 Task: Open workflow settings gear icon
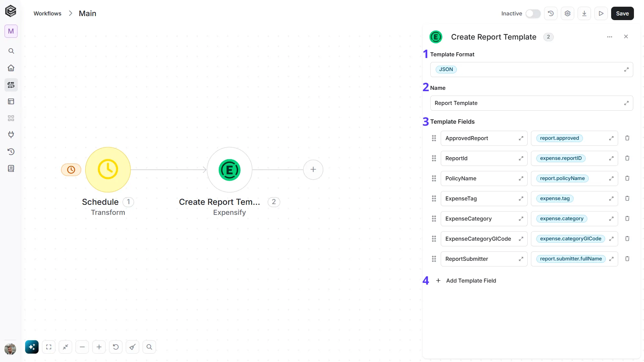click(568, 13)
